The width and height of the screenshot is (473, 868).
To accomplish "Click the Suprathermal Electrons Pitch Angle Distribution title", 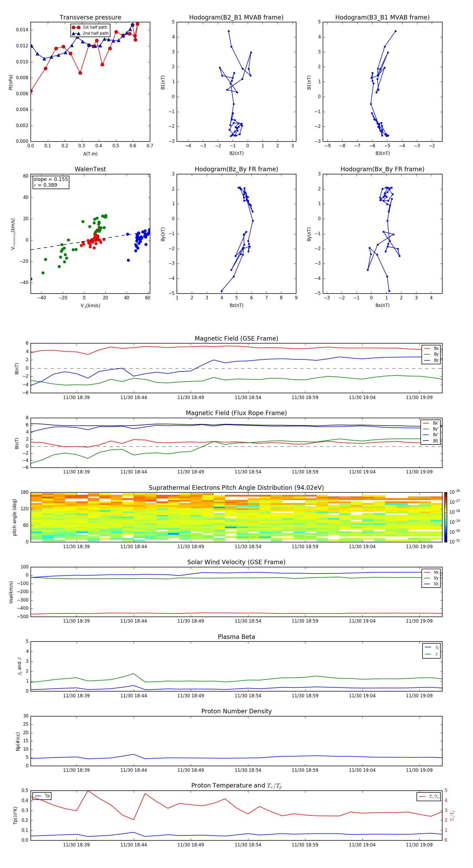I will (x=236, y=488).
